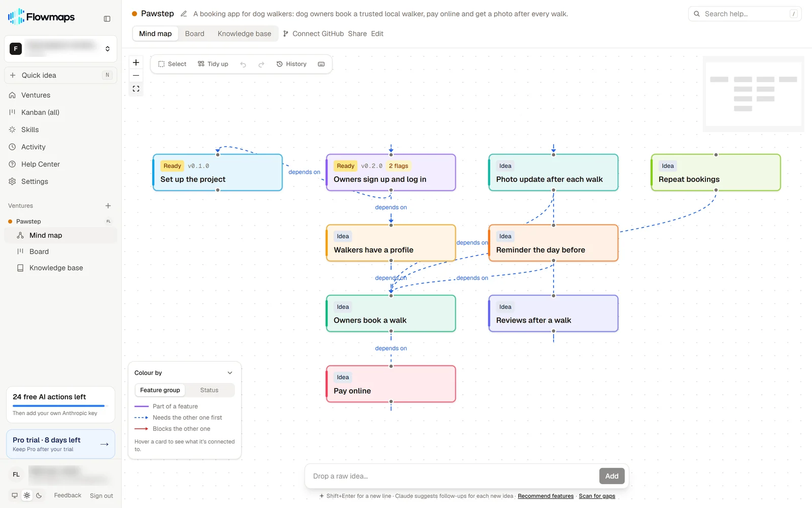Select Photo update after each walk card

pos(553,173)
